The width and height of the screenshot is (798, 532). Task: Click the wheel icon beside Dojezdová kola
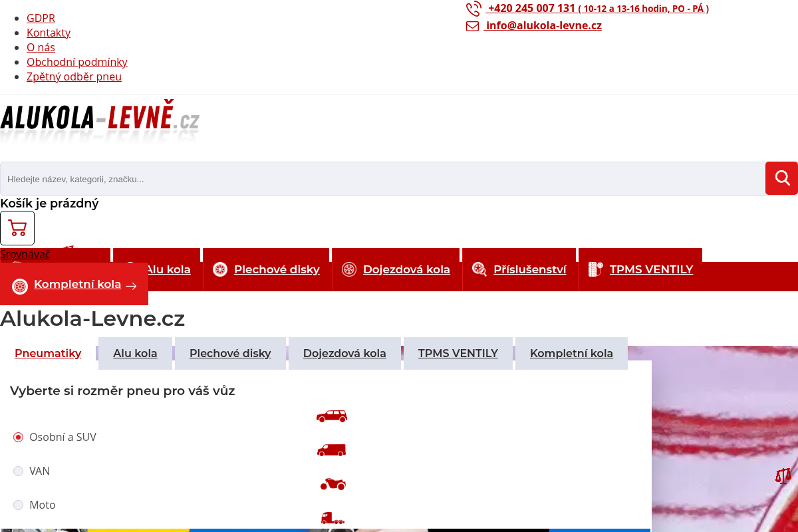pyautogui.click(x=349, y=269)
